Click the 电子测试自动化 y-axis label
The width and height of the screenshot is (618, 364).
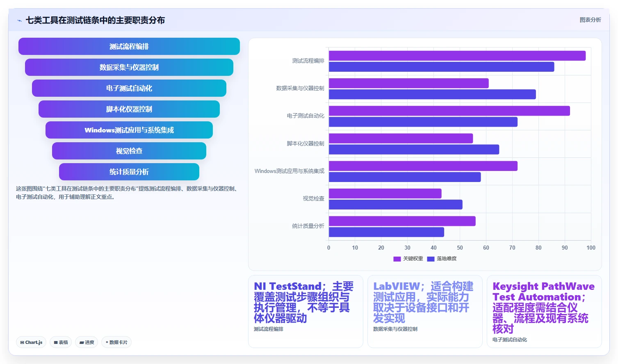[306, 116]
